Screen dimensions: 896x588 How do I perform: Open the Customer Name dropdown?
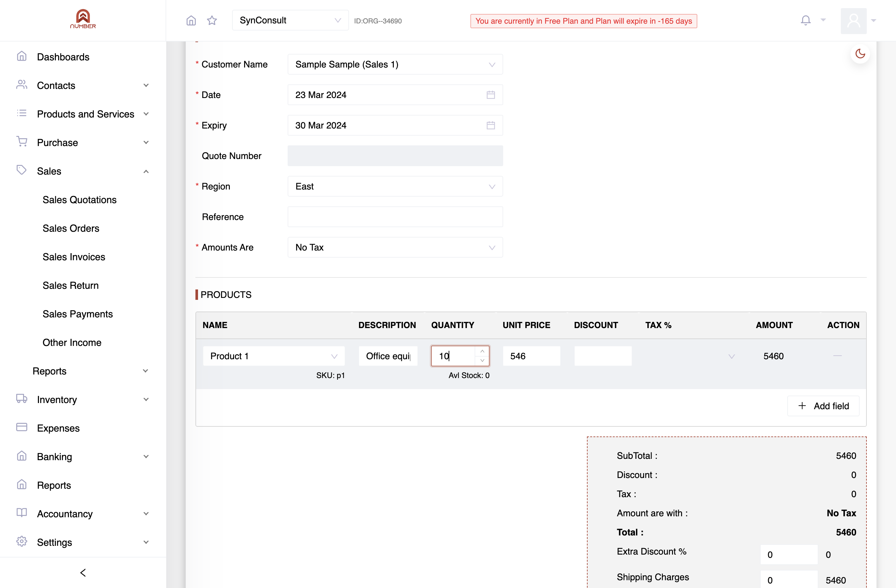tap(395, 64)
